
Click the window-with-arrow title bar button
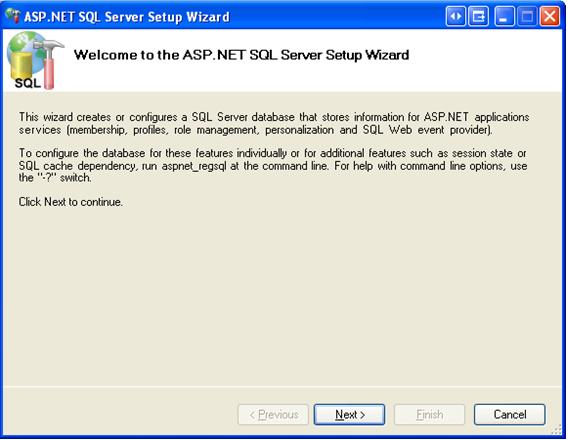pos(478,17)
